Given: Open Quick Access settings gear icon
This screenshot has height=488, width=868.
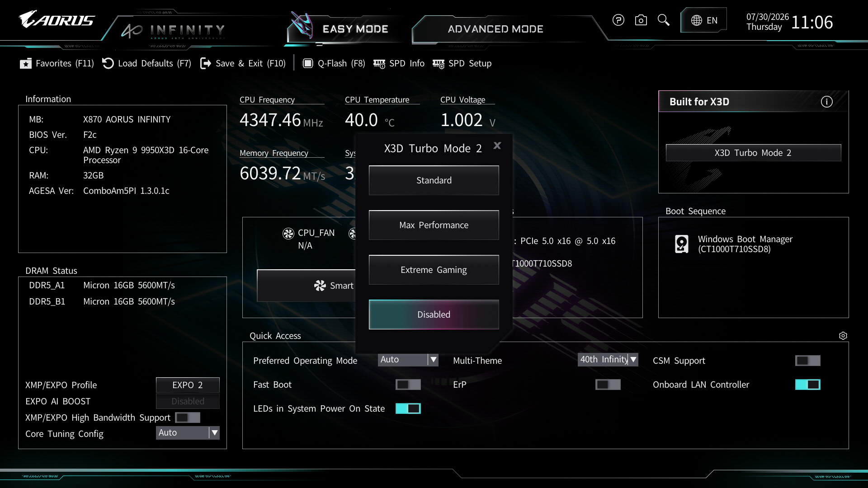Looking at the screenshot, I should pyautogui.click(x=843, y=336).
